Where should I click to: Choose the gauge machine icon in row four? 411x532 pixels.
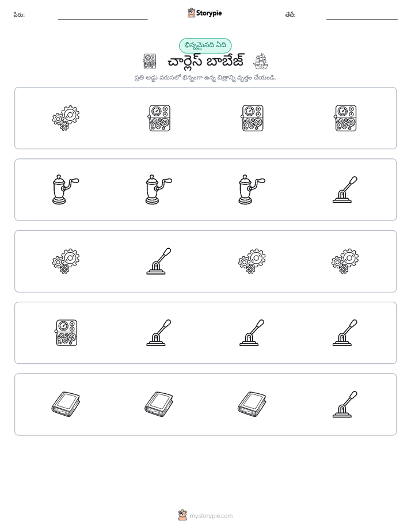[x=66, y=333]
